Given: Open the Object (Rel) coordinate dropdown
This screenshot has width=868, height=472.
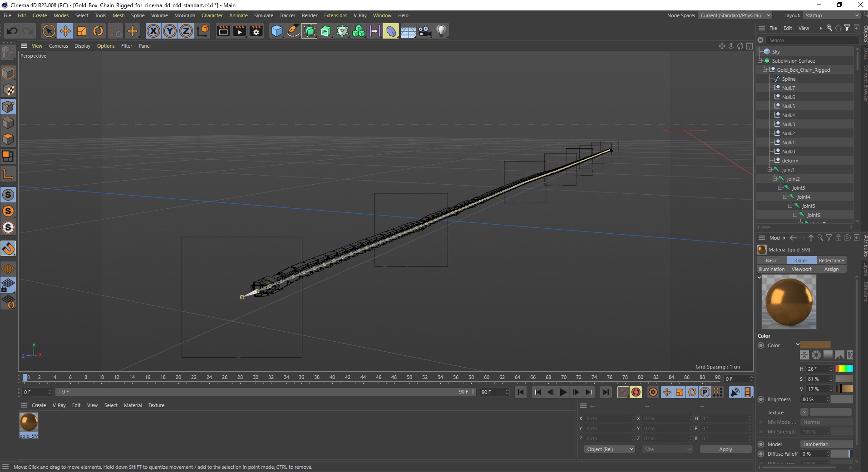Looking at the screenshot, I should pos(609,449).
